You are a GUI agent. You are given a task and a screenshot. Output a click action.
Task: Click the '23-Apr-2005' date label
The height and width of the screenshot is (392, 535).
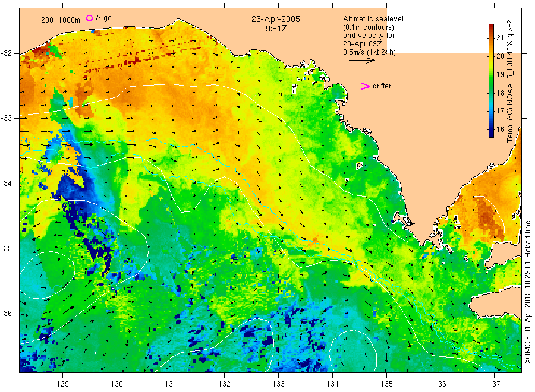(x=276, y=19)
